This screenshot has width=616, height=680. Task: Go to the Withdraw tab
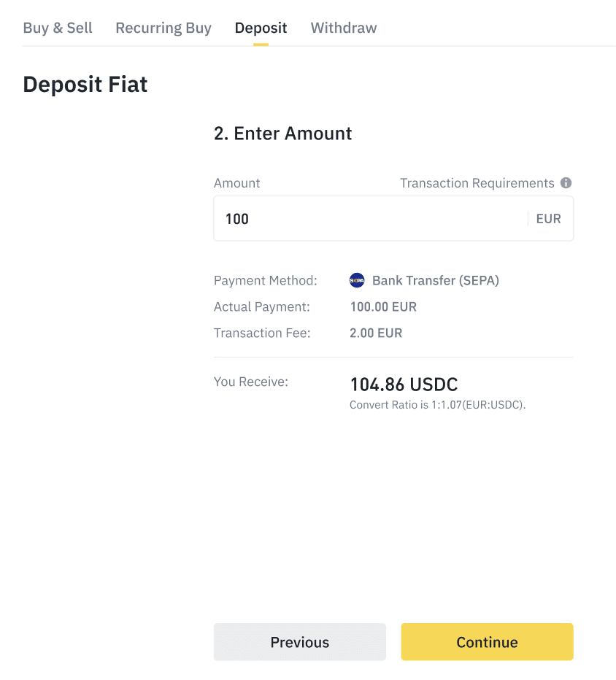(x=344, y=28)
